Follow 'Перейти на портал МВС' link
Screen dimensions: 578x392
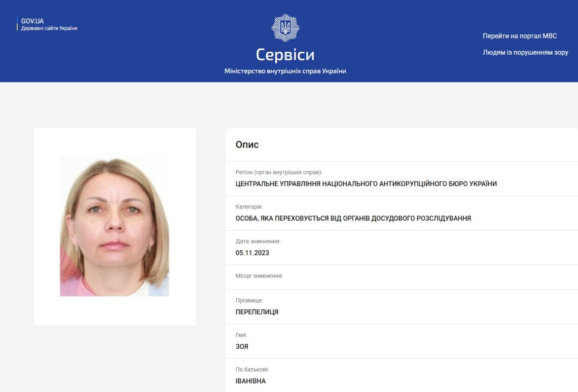(x=520, y=36)
